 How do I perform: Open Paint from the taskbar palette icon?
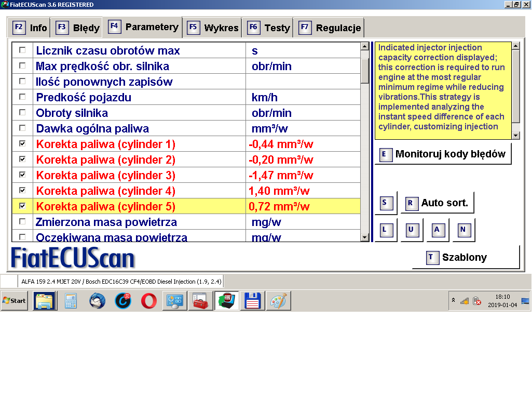279,301
